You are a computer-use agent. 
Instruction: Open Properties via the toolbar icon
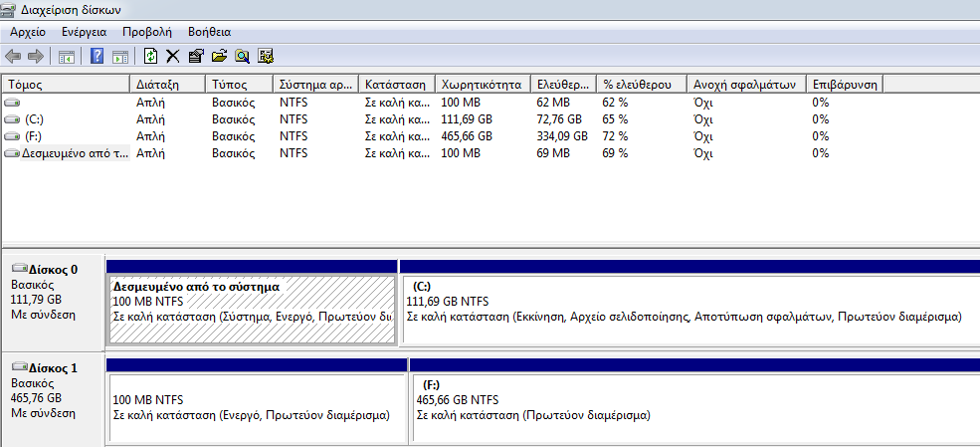(196, 57)
